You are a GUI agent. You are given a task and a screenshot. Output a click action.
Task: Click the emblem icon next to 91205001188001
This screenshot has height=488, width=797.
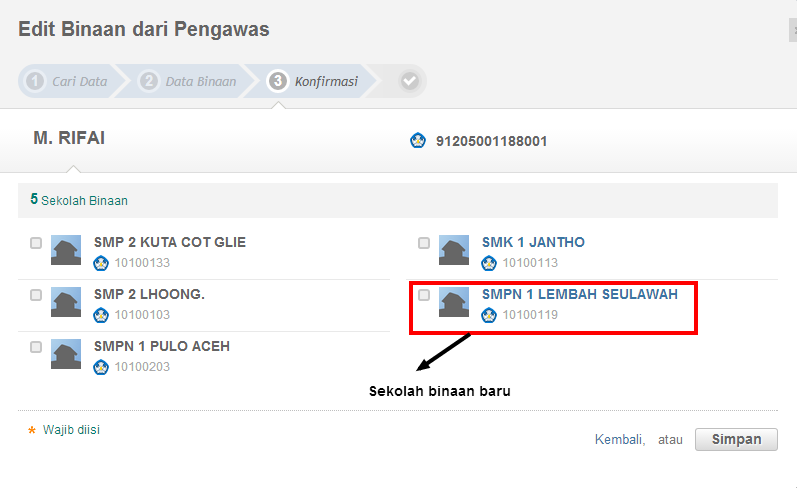[418, 141]
